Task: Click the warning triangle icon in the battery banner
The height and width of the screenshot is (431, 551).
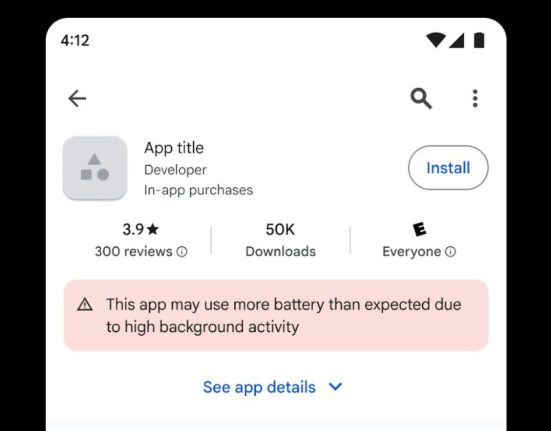Action: (x=85, y=305)
